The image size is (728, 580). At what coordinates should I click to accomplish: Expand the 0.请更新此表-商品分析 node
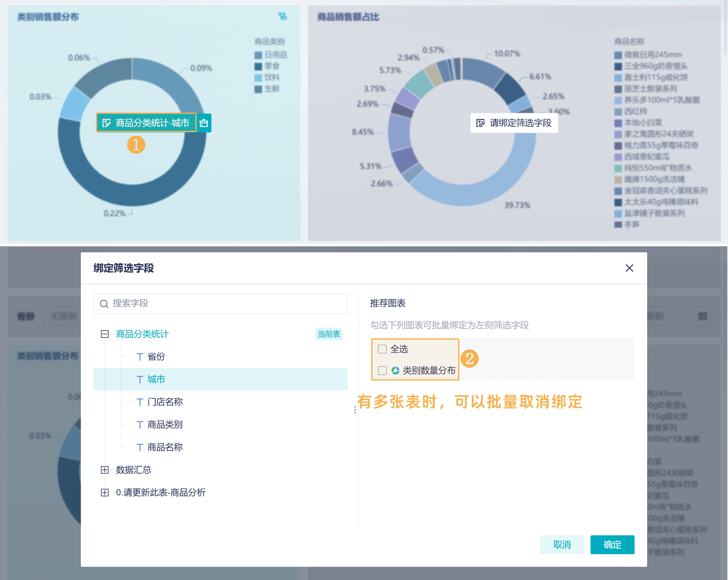click(x=105, y=492)
